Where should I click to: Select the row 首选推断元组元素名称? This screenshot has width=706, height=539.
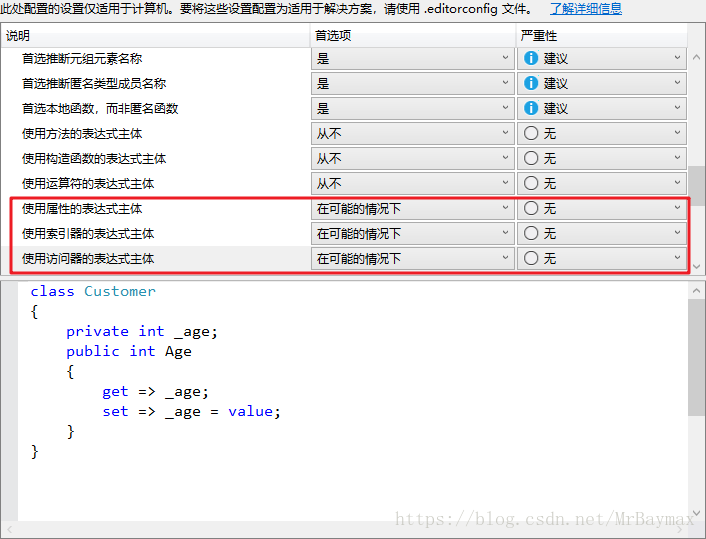tap(82, 59)
